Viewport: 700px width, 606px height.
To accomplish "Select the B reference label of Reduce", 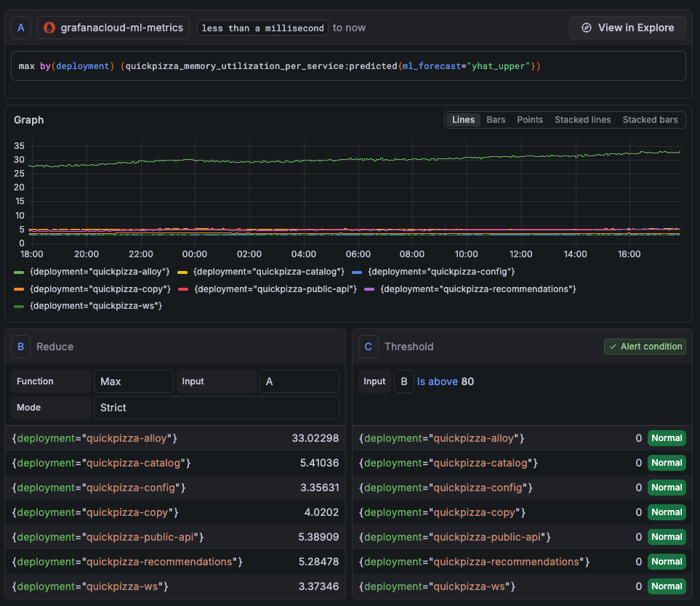I will click(x=20, y=347).
